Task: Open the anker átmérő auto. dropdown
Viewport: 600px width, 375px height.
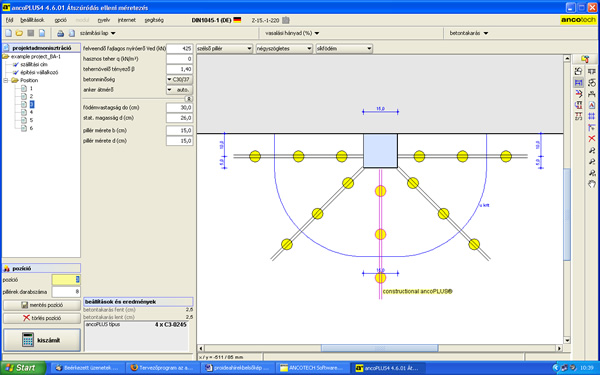Action: [x=179, y=90]
